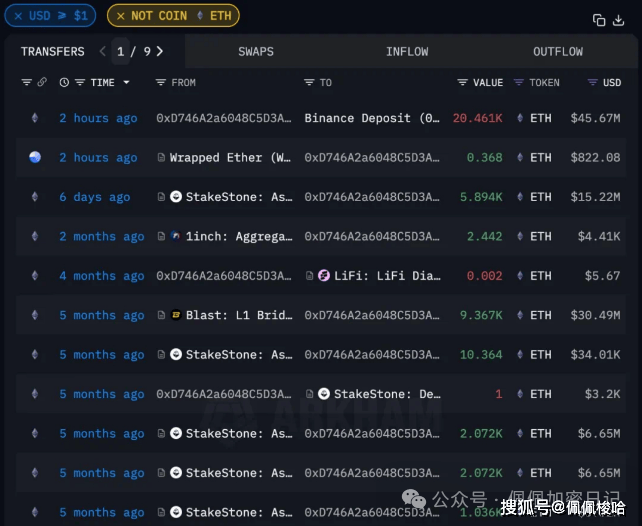Expand the TIME sort dropdown arrow
Screen dimensions: 642x526
pyautogui.click(x=127, y=82)
